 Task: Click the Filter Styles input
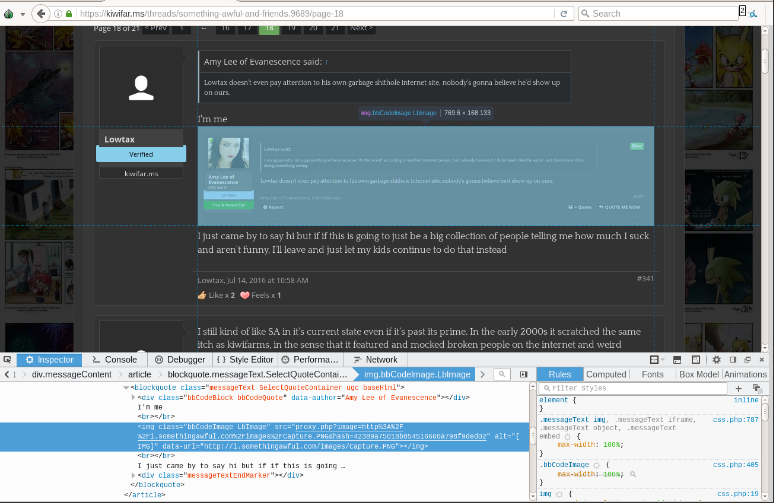[633, 388]
